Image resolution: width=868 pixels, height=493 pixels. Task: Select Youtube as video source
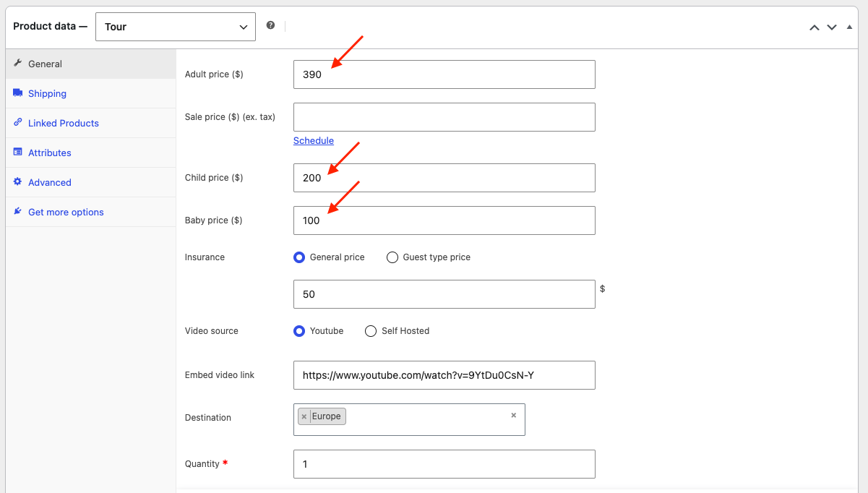pyautogui.click(x=299, y=331)
